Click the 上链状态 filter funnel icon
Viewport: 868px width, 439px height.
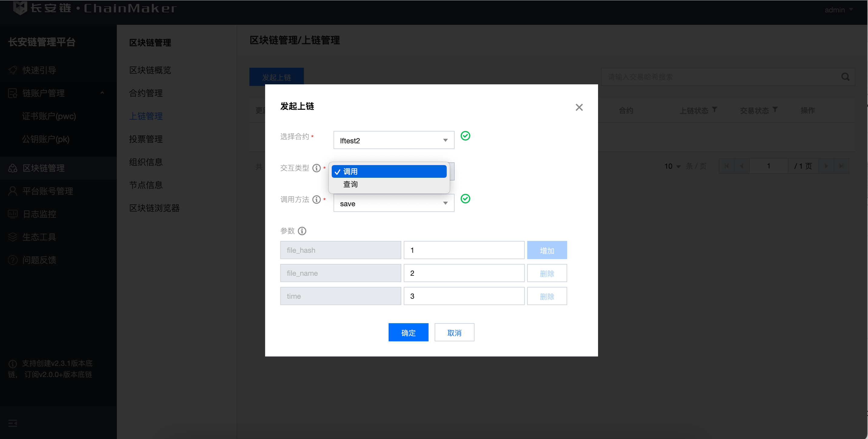pos(714,110)
